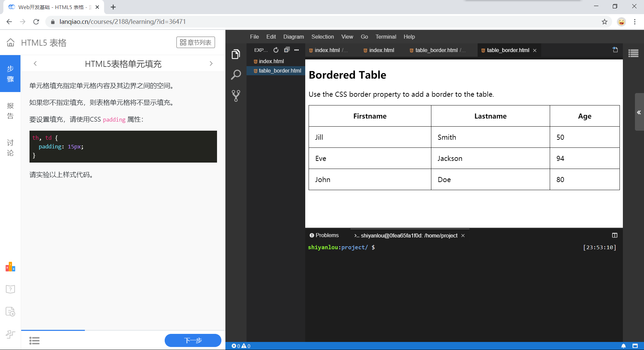Switch to the Problems tab
The width and height of the screenshot is (644, 350).
[324, 235]
